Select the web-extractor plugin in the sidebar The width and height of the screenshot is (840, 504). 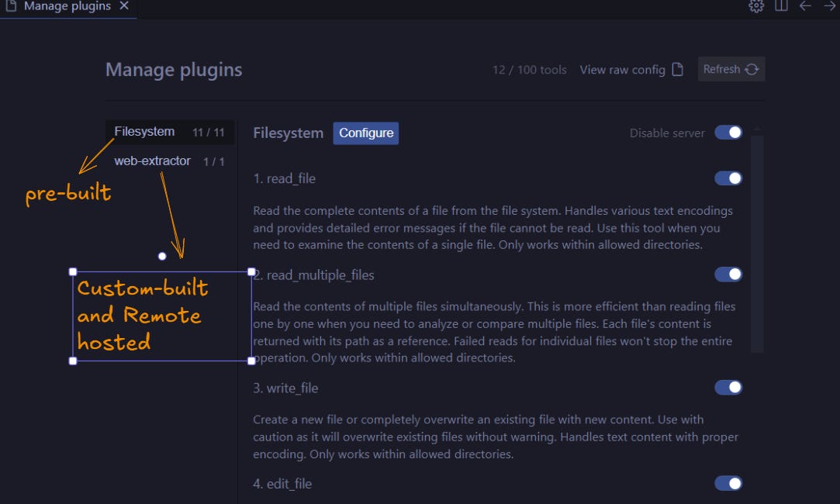coord(153,161)
